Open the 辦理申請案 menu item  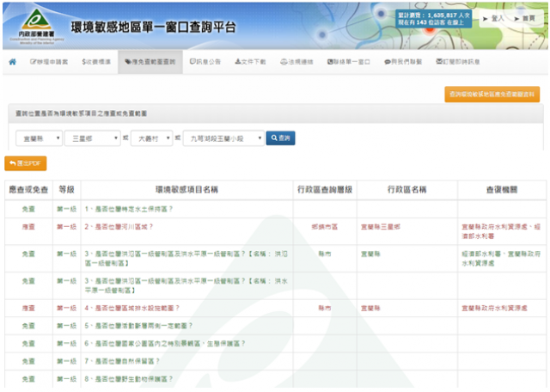point(49,62)
